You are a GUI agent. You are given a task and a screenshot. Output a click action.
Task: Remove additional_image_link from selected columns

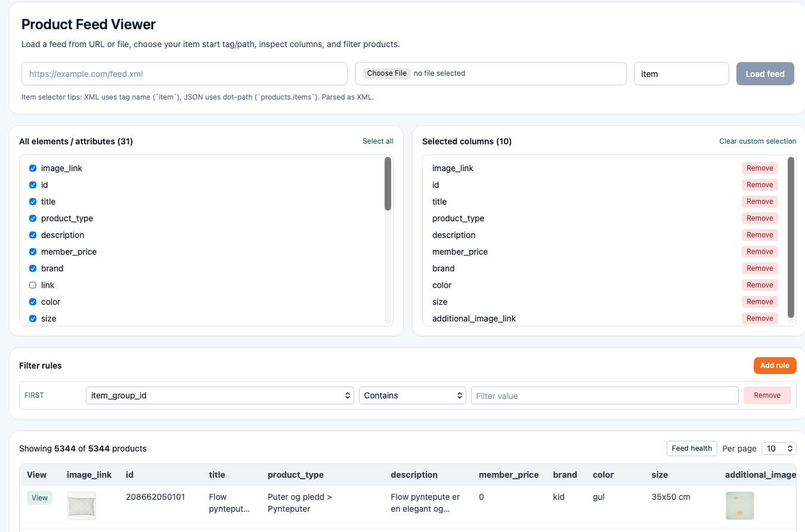click(x=760, y=318)
